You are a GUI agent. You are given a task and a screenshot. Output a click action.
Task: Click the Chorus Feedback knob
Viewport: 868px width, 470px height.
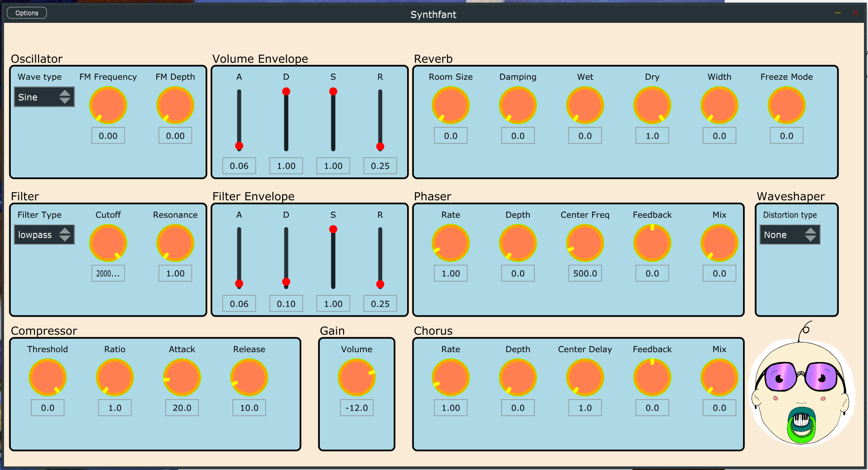click(652, 377)
